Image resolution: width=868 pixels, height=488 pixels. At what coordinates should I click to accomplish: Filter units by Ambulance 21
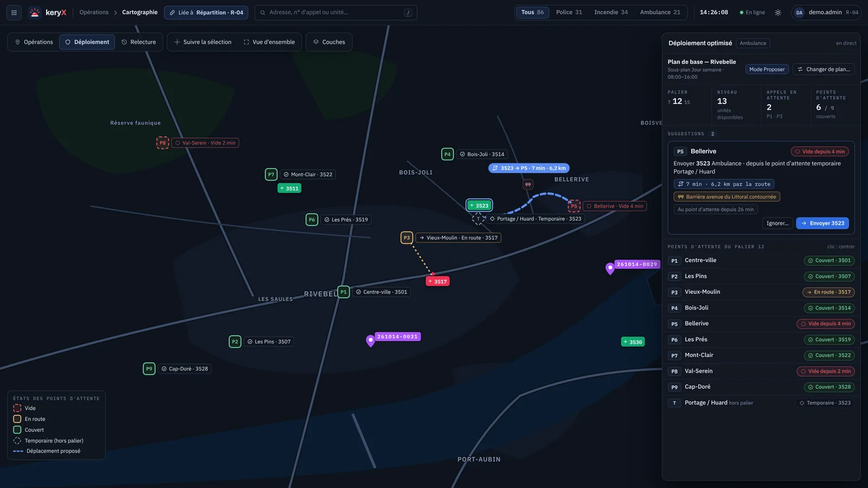pyautogui.click(x=660, y=12)
